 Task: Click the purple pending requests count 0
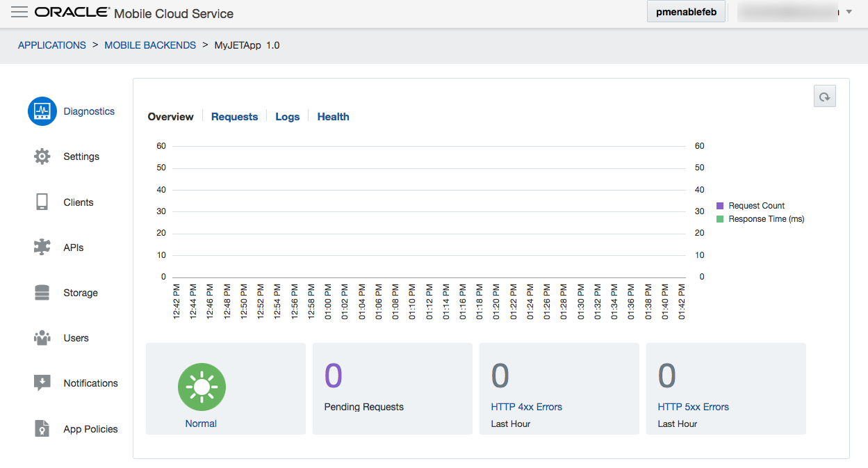coord(334,376)
